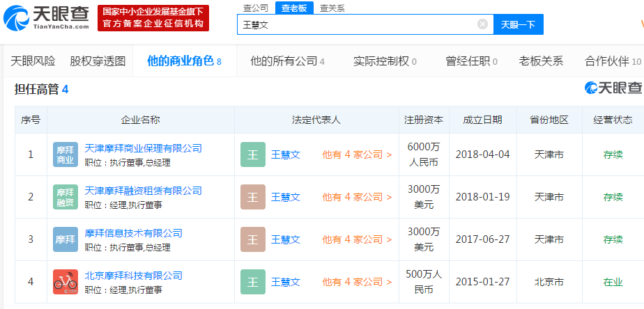This screenshot has width=644, height=309.
Task: Click the 北京市 region cell
Action: coord(549,282)
